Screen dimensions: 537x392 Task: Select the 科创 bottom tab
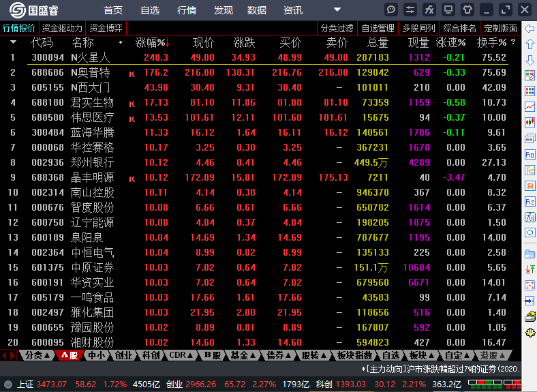click(x=151, y=355)
